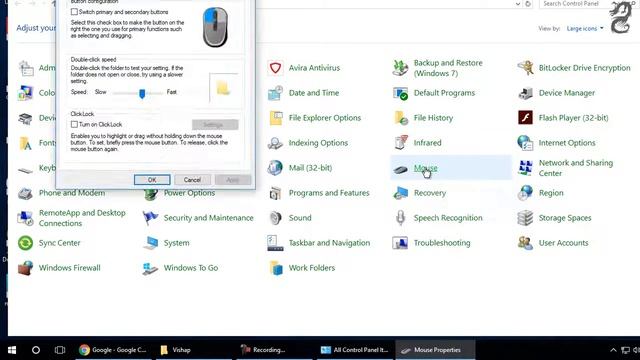
Task: Click the Power Options link
Action: point(189,193)
